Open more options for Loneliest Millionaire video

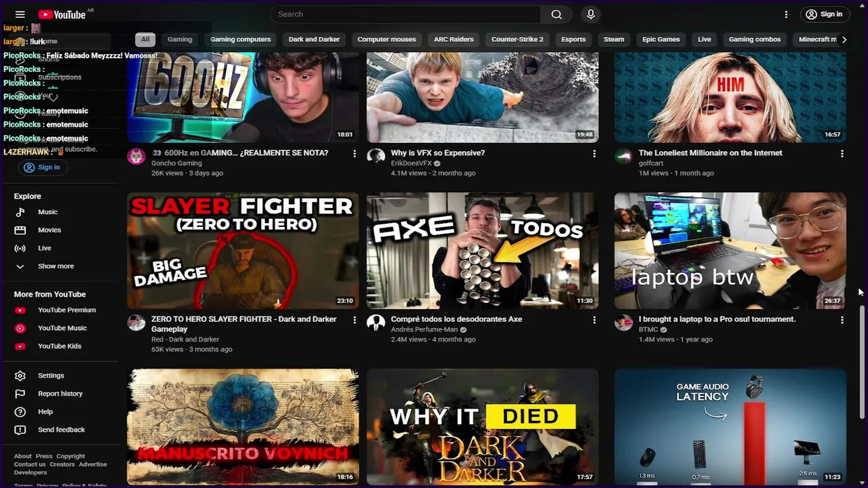coord(842,154)
